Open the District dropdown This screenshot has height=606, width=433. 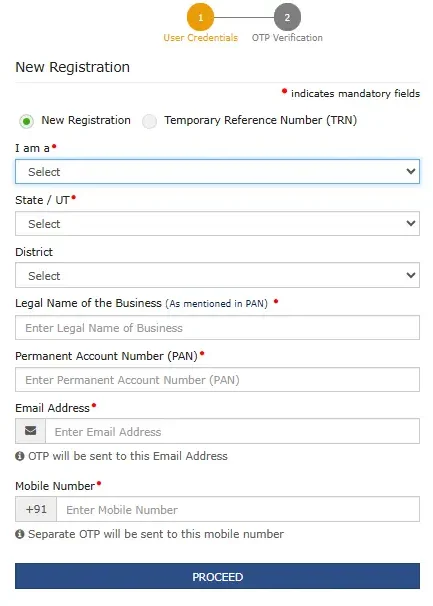pos(217,275)
